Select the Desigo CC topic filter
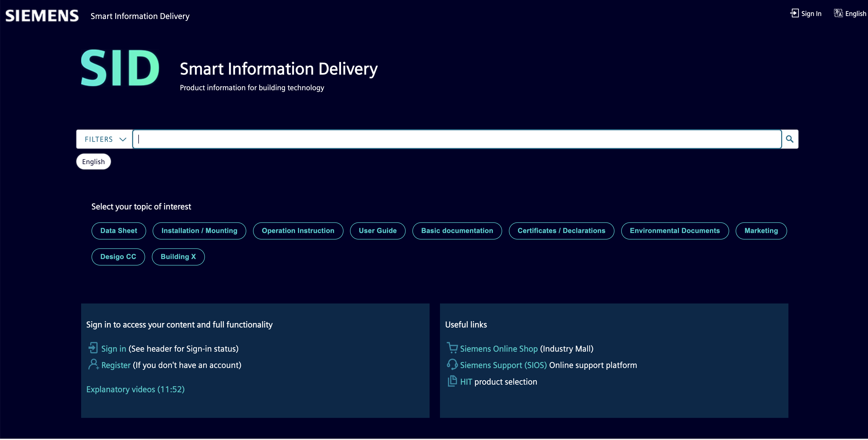The height and width of the screenshot is (440, 868). click(118, 256)
